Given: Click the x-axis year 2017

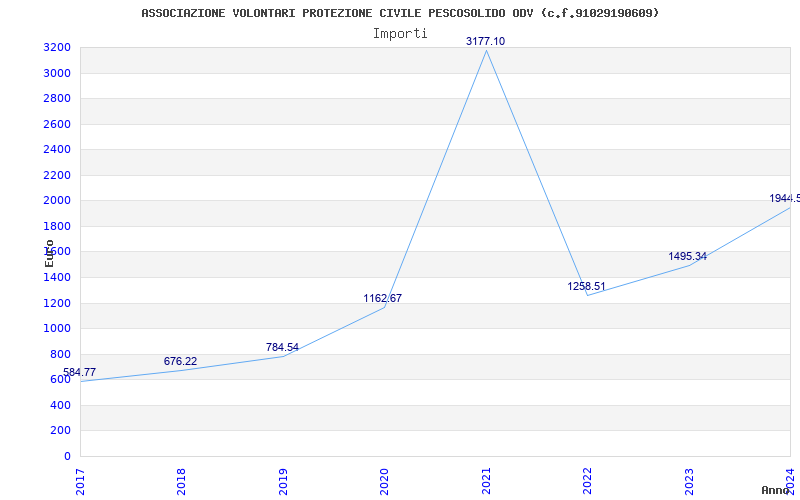Looking at the screenshot, I should click(80, 481).
